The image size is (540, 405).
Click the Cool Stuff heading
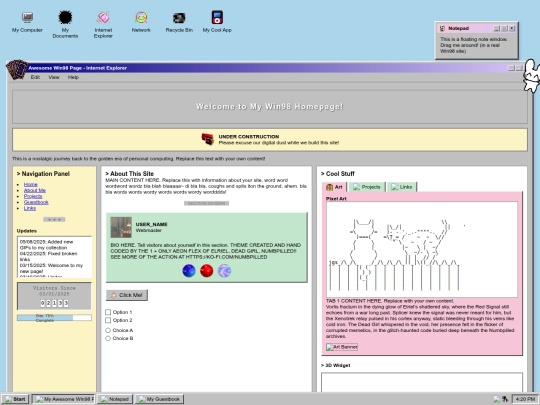pyautogui.click(x=338, y=174)
